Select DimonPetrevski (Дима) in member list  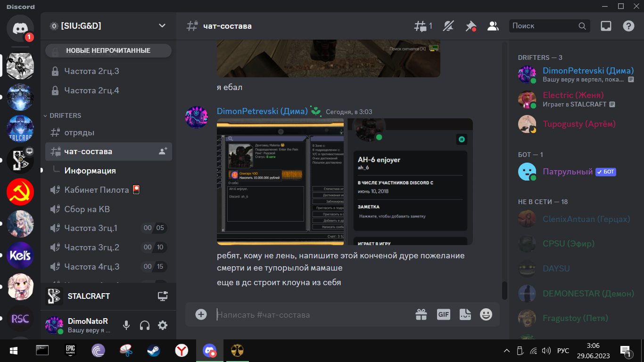(576, 74)
